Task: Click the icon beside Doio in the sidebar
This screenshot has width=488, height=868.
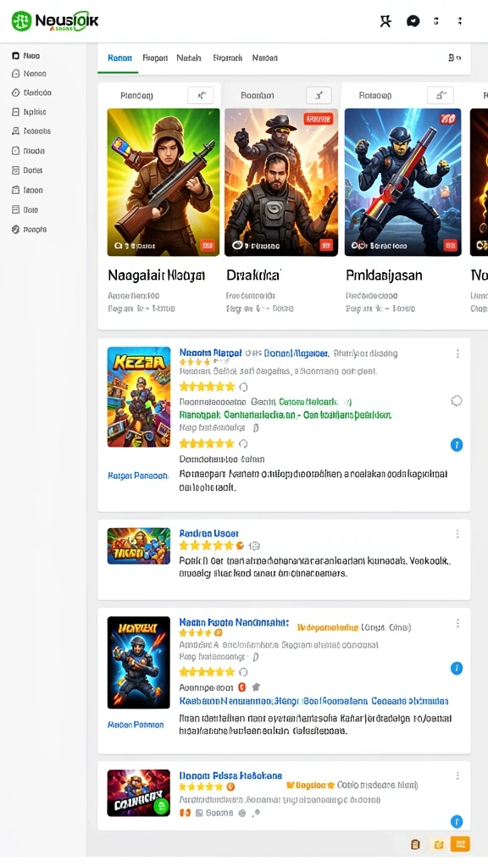Action: [x=15, y=210]
